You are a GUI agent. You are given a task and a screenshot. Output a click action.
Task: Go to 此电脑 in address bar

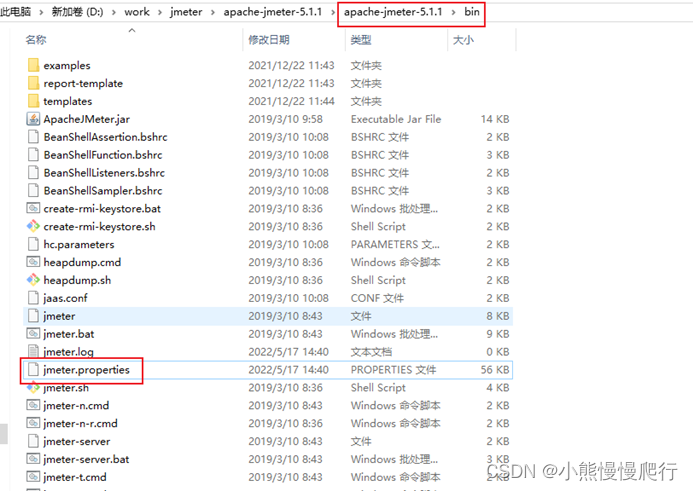click(15, 12)
